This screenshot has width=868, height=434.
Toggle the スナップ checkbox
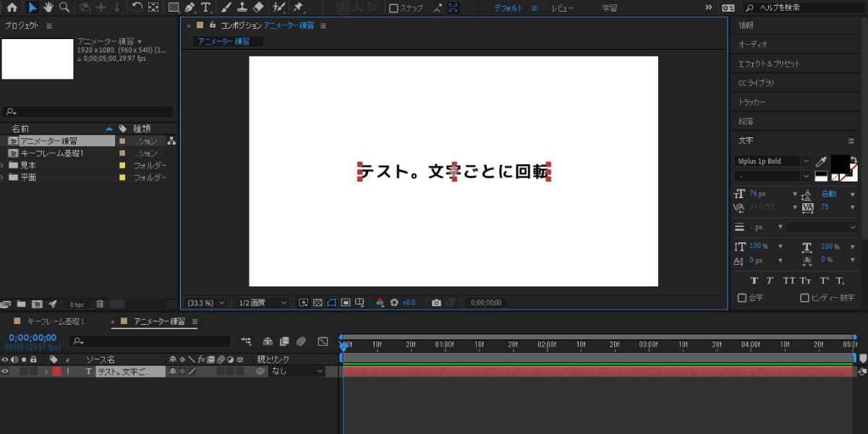pyautogui.click(x=393, y=9)
